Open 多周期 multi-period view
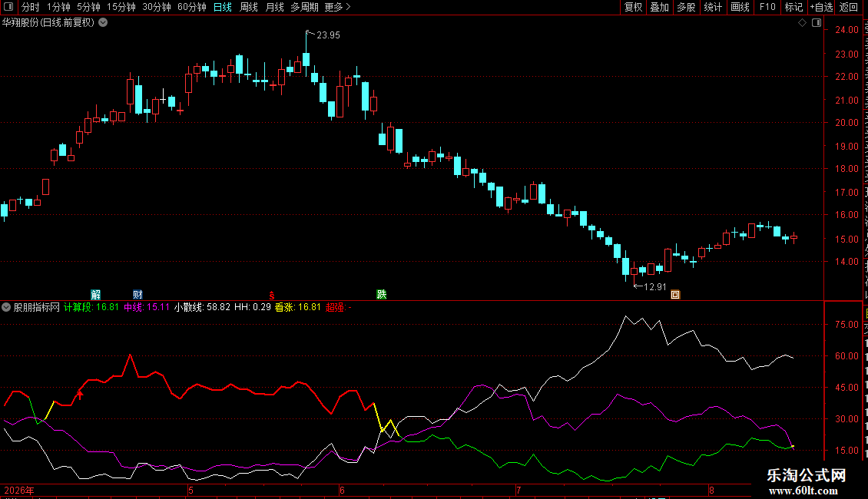Viewport: 868px width, 499px height. pyautogui.click(x=304, y=7)
